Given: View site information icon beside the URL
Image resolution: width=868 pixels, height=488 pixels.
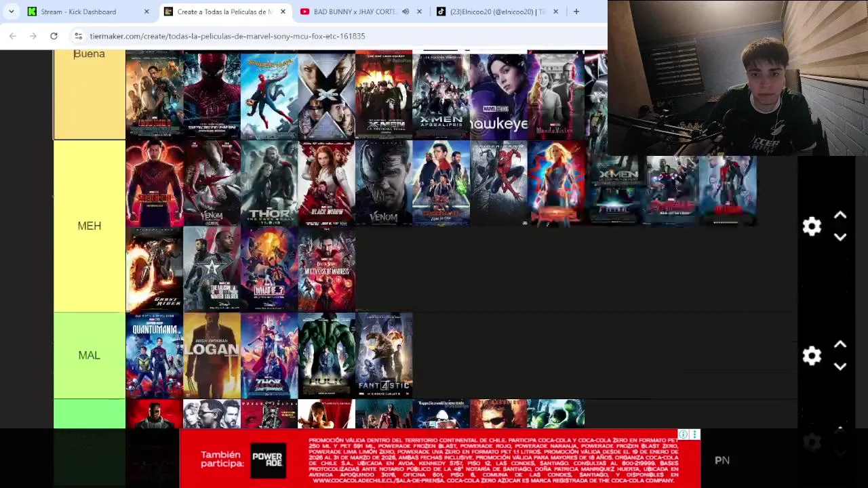Looking at the screenshot, I should coord(78,36).
